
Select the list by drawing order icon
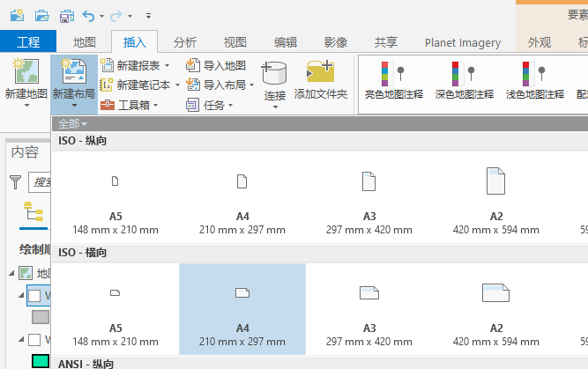point(33,211)
